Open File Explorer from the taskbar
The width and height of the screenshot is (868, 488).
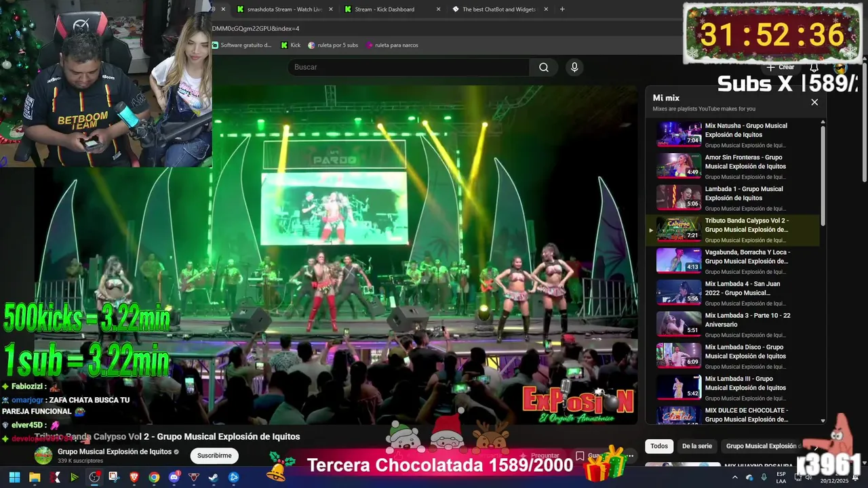point(35,477)
